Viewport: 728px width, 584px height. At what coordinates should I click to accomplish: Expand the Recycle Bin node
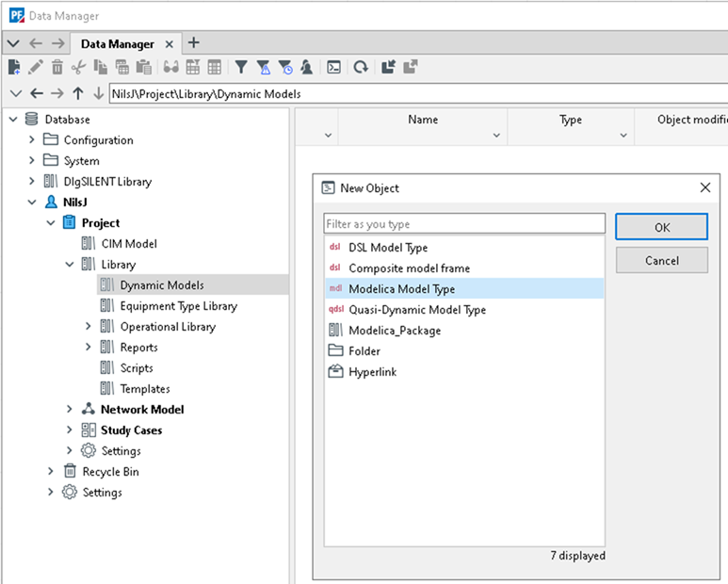[51, 472]
